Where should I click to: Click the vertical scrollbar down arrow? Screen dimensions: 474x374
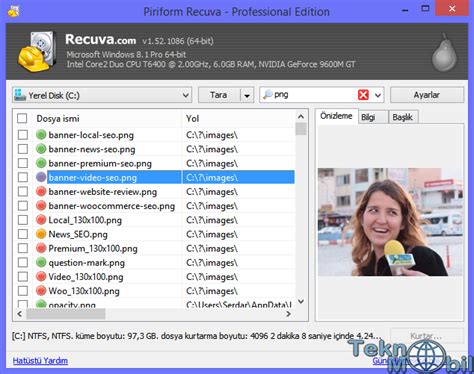301,302
